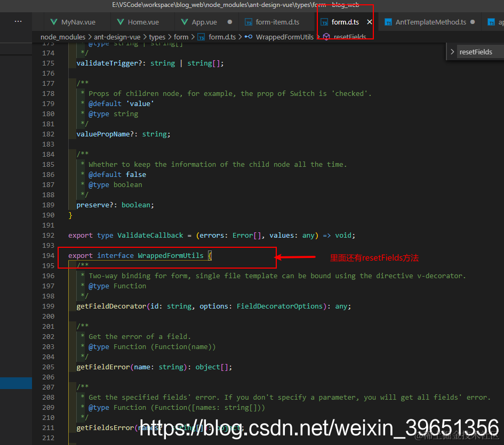Screen dimensions: 504x445
Task: Click TypeScript icon on AntTemplateMethod.ts tab
Action: 388,22
